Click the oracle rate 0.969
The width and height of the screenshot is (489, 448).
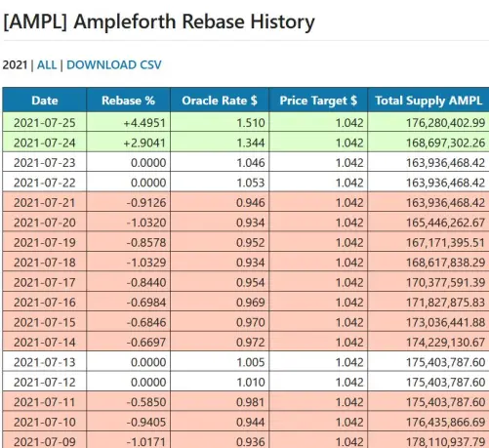pos(251,303)
